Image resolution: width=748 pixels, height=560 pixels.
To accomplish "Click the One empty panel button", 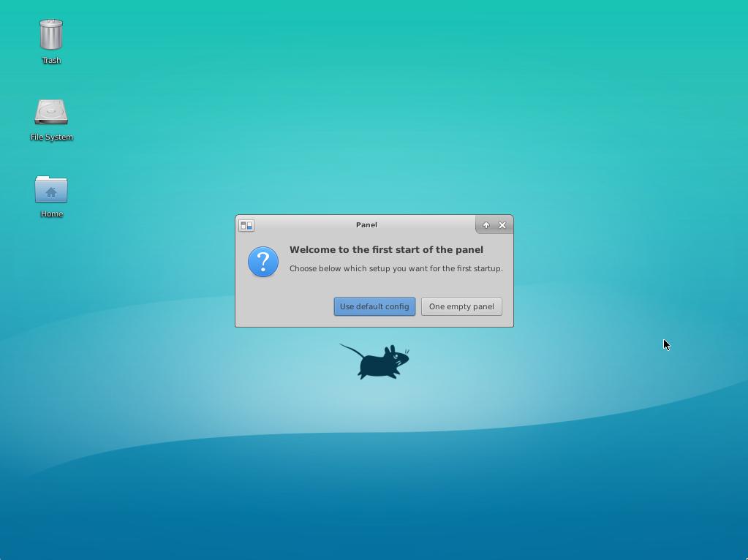I will pyautogui.click(x=461, y=306).
